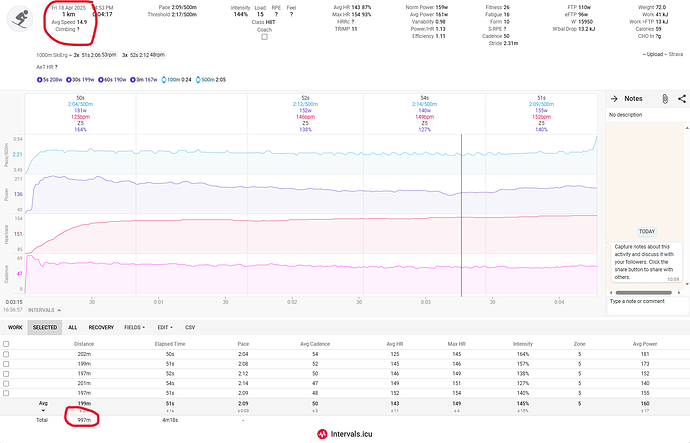This screenshot has width=690, height=443.
Task: Click the skiing activity type icon
Action: pos(20,19)
